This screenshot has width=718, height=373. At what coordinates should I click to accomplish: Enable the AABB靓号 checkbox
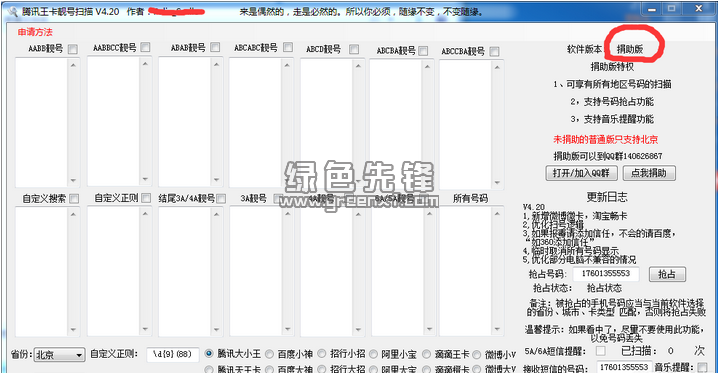coord(73,49)
